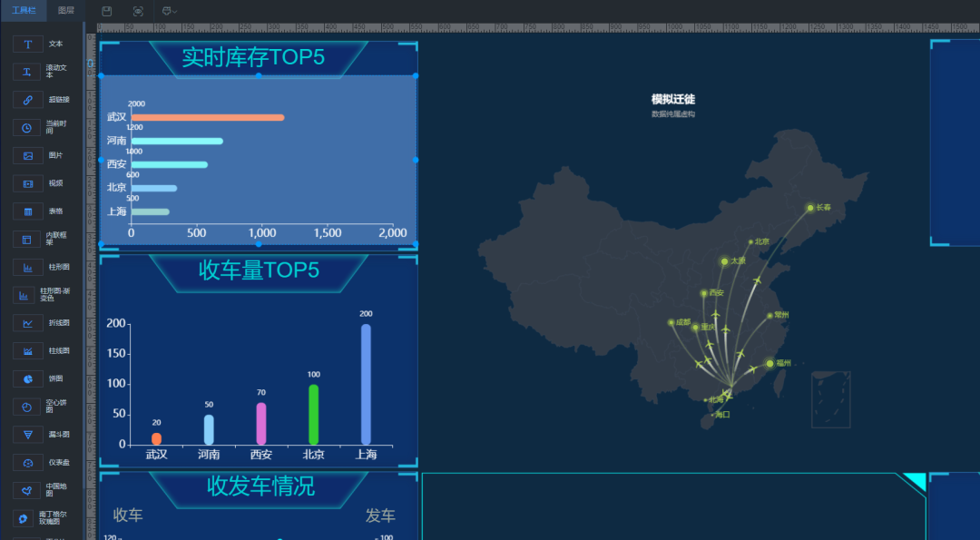Screen dimensions: 980x540
Task: Click the 模拟迁徙 migration map title
Action: point(672,97)
